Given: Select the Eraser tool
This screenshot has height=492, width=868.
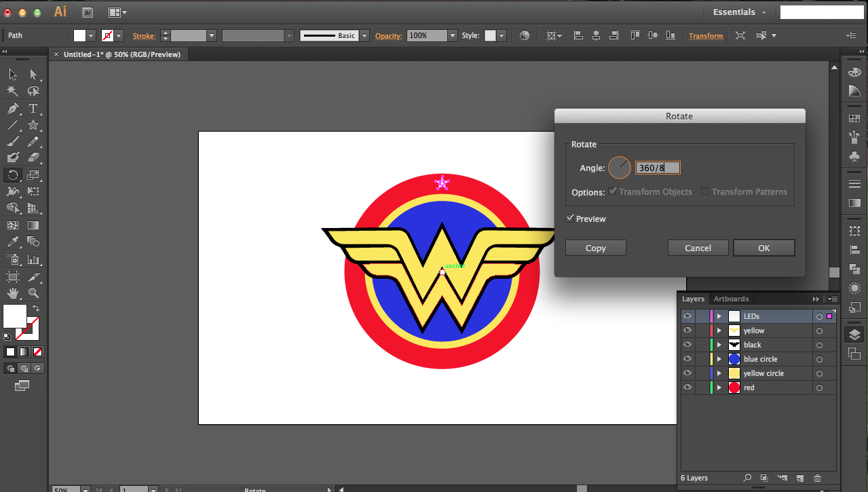Looking at the screenshot, I should [x=33, y=158].
